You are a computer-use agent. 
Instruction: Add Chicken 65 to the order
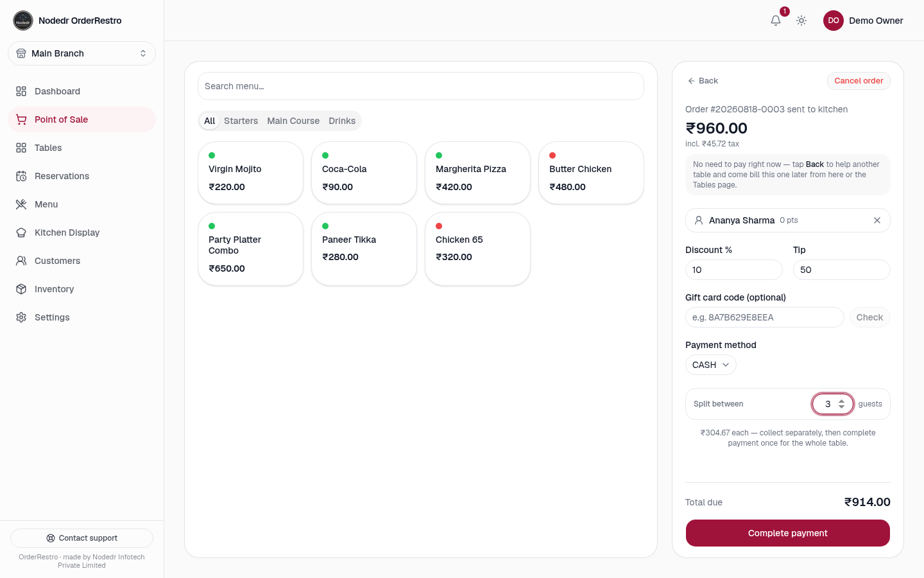478,249
